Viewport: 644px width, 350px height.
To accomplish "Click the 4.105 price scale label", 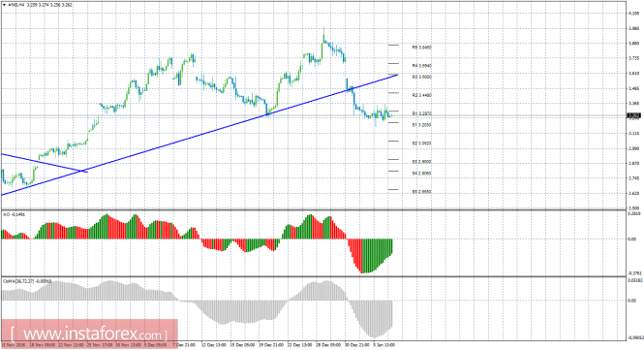I will coord(633,14).
